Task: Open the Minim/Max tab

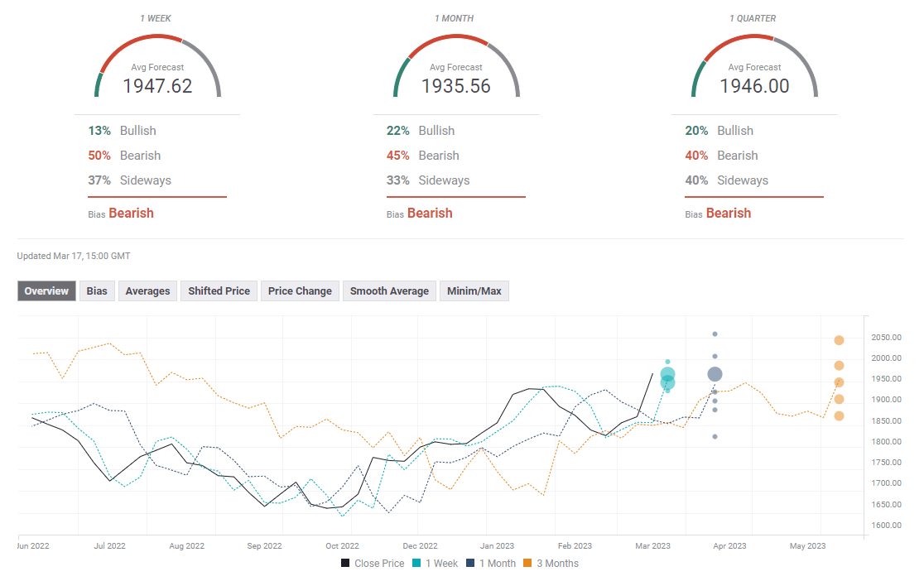Action: (474, 291)
